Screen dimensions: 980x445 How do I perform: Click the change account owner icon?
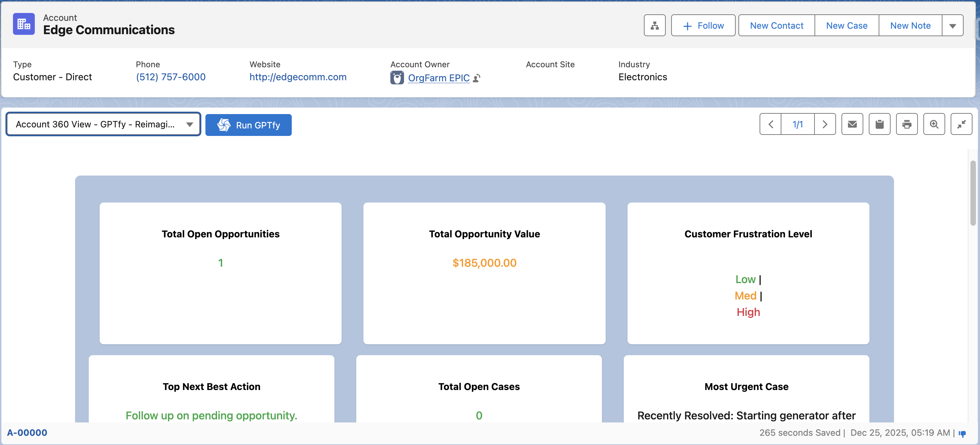[x=477, y=78]
